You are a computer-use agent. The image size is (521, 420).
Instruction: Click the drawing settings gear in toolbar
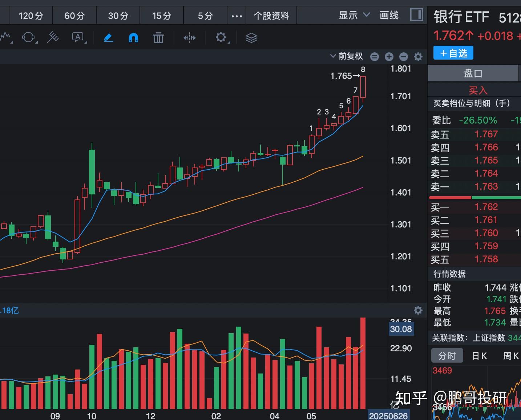221,37
